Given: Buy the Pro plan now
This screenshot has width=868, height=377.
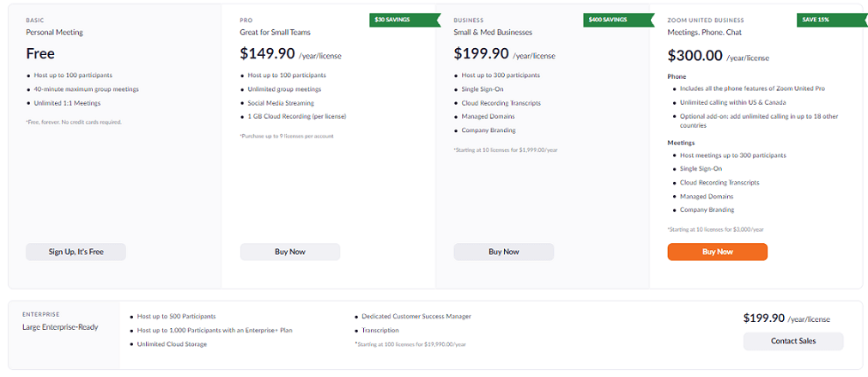Looking at the screenshot, I should (290, 252).
